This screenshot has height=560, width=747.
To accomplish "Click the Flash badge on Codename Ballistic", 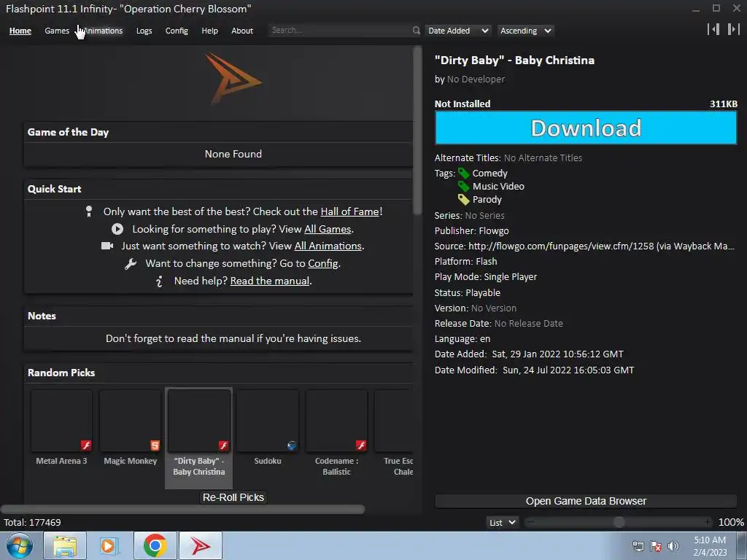I will pyautogui.click(x=361, y=446).
